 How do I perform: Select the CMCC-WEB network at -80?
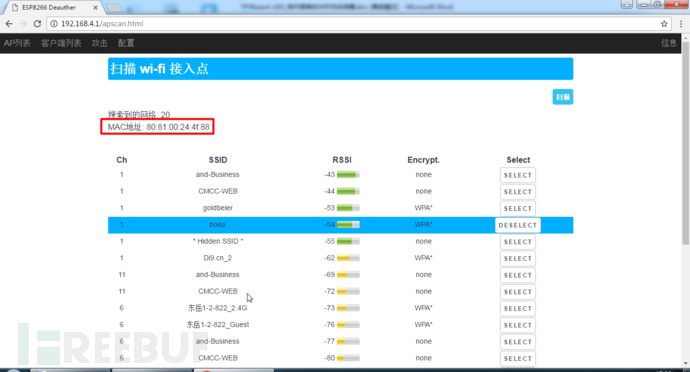pos(518,359)
